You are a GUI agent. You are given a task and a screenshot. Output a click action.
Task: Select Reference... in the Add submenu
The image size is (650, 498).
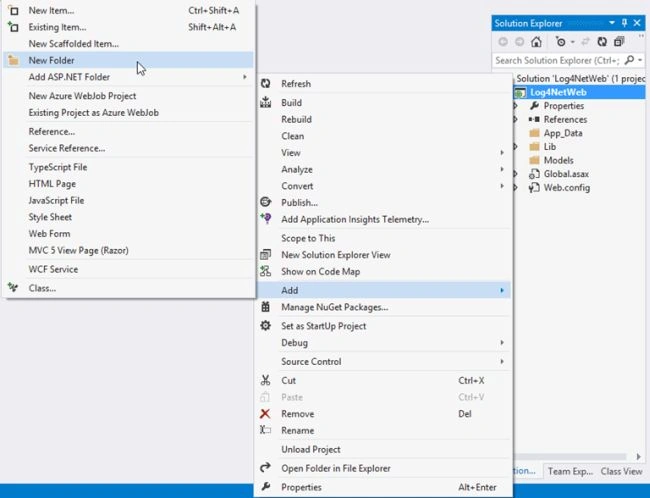[x=129, y=131]
